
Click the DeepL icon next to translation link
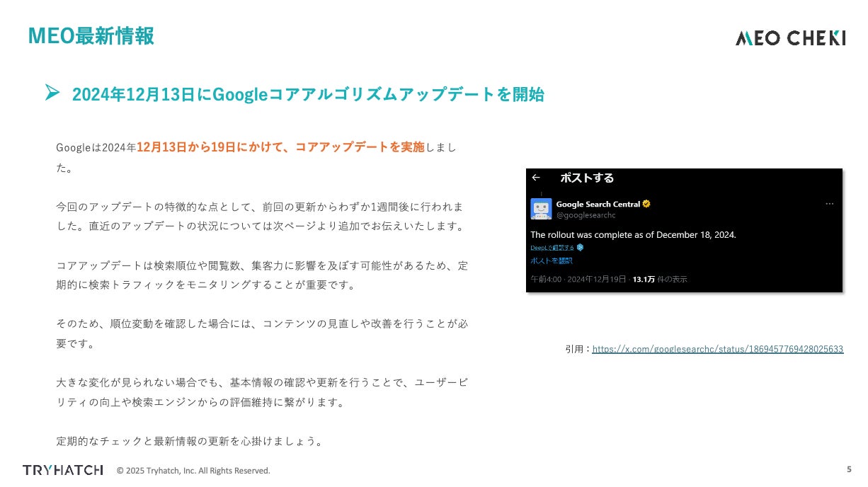[580, 247]
